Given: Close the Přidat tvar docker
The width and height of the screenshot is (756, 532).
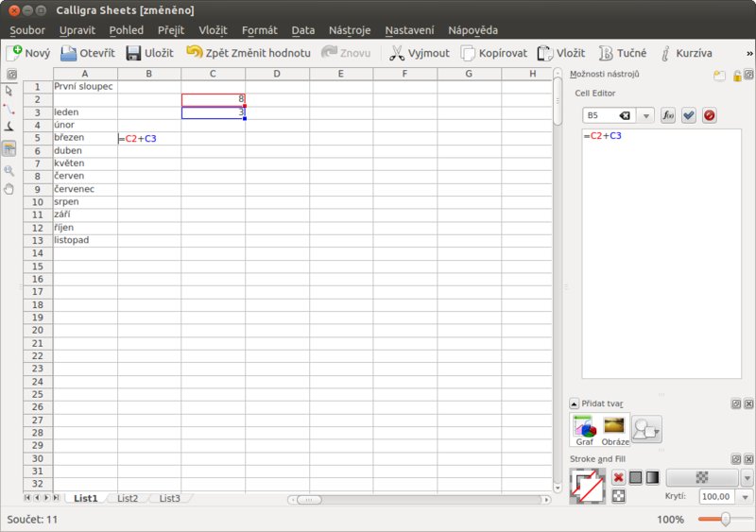Looking at the screenshot, I should point(748,403).
